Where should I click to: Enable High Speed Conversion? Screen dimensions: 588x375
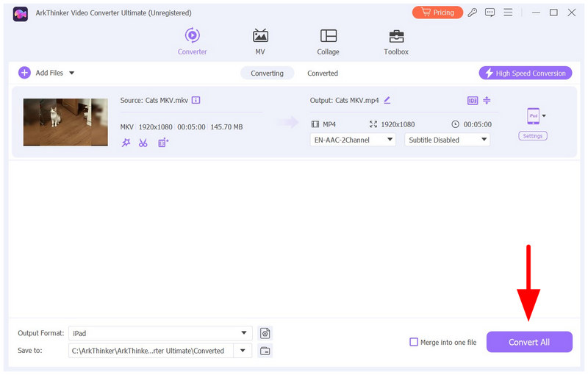[526, 73]
